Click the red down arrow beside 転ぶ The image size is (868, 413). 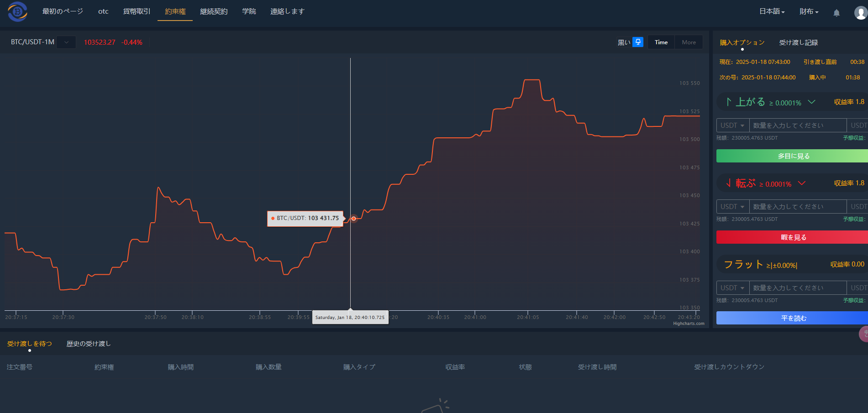[729, 183]
